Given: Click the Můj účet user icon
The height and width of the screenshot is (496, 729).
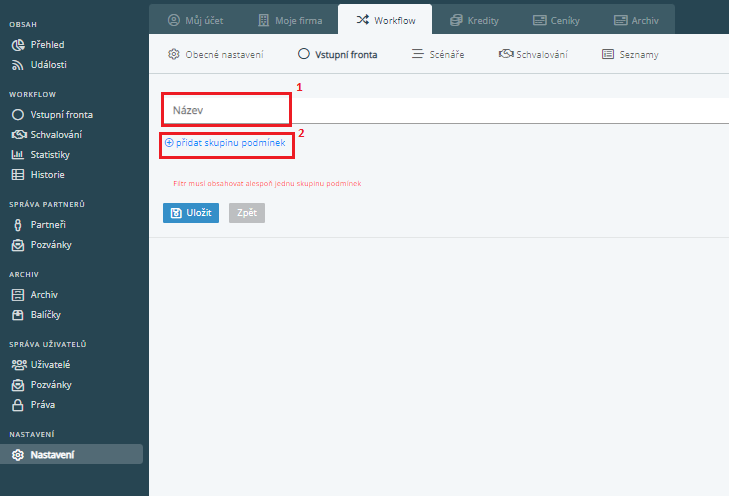Looking at the screenshot, I should point(173,20).
